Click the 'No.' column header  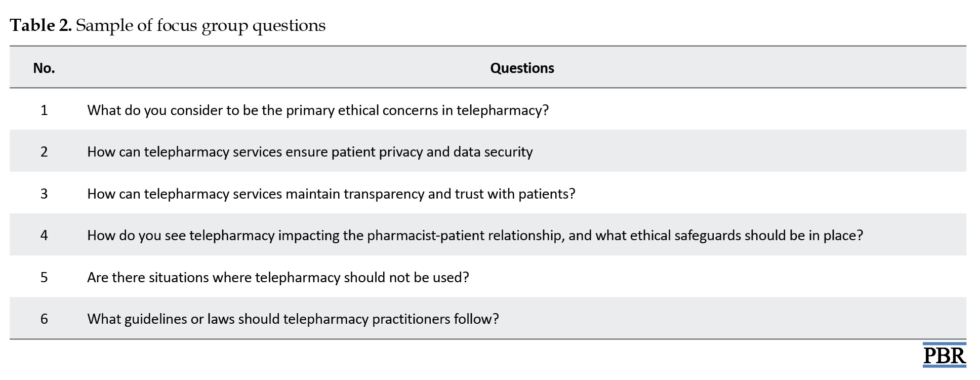click(44, 68)
